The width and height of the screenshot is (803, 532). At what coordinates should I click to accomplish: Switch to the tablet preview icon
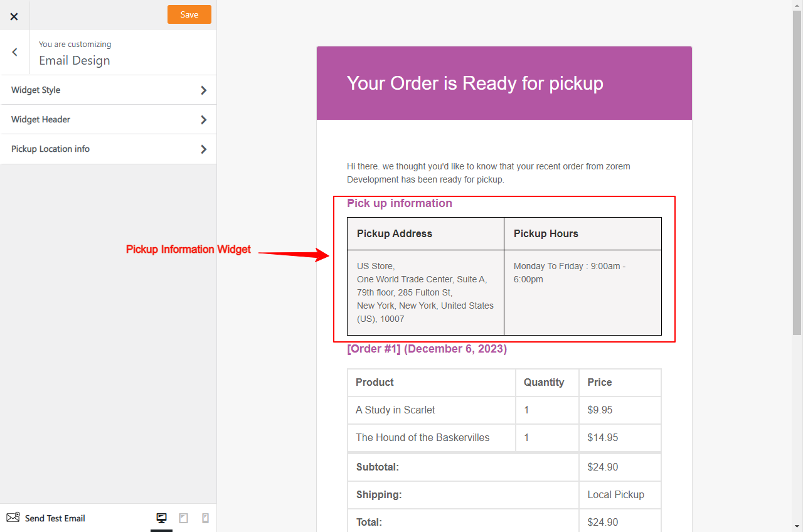click(183, 517)
